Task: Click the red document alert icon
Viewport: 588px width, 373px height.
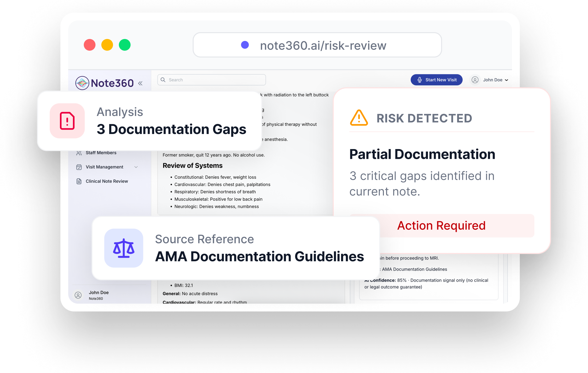Action: 67,121
